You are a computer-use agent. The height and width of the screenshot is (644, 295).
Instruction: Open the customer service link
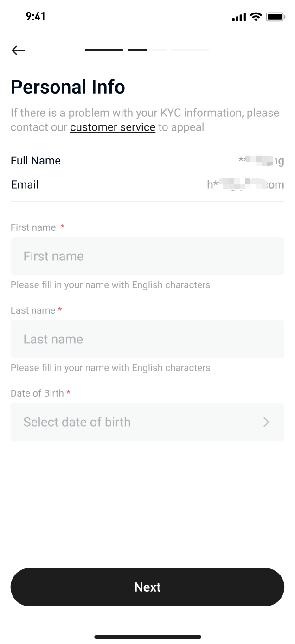pyautogui.click(x=113, y=127)
